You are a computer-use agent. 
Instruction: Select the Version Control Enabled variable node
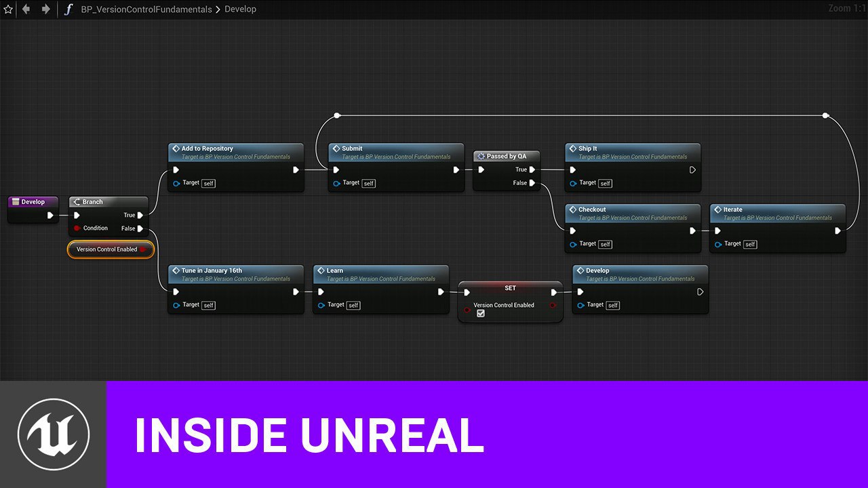[x=111, y=249]
